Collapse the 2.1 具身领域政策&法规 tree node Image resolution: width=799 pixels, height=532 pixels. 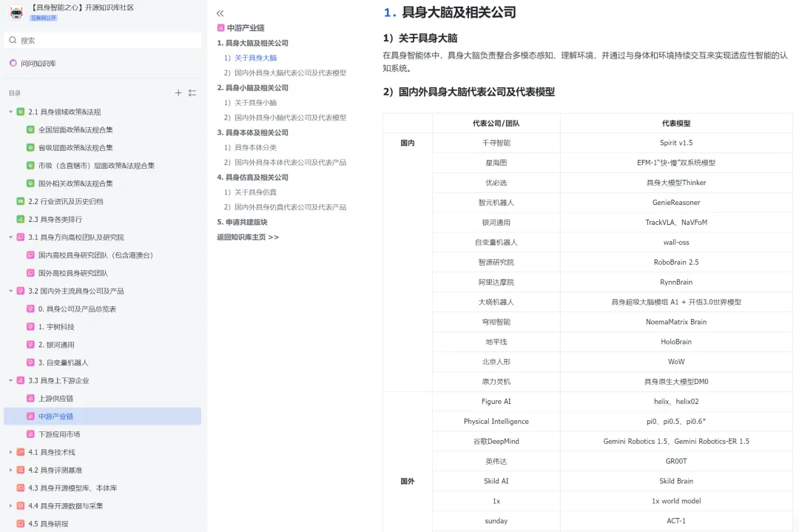coord(10,112)
